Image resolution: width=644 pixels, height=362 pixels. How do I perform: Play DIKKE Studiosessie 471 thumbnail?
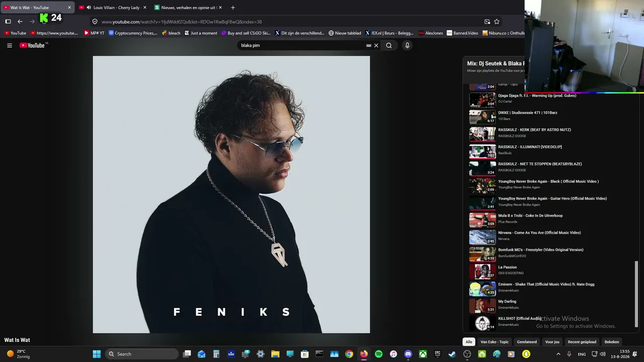(x=482, y=117)
